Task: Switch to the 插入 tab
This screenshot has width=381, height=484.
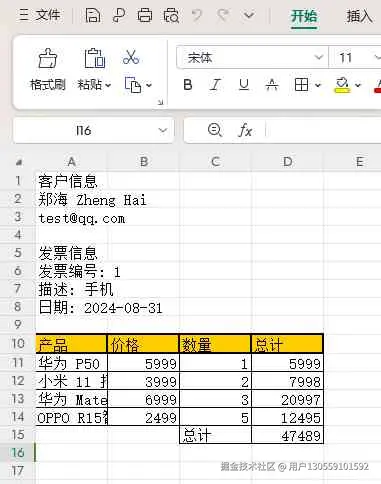Action: [x=359, y=16]
